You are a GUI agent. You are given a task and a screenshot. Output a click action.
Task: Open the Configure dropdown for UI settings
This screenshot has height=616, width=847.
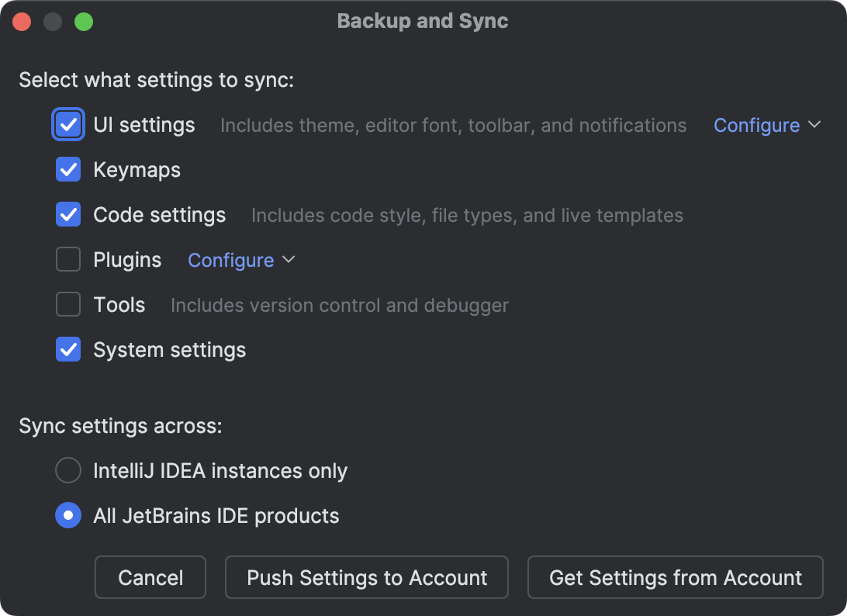pos(756,125)
